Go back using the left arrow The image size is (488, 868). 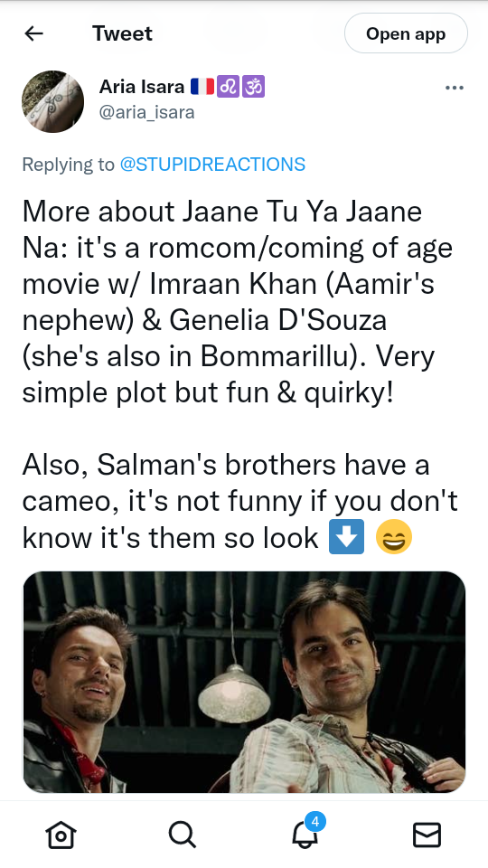(33, 33)
